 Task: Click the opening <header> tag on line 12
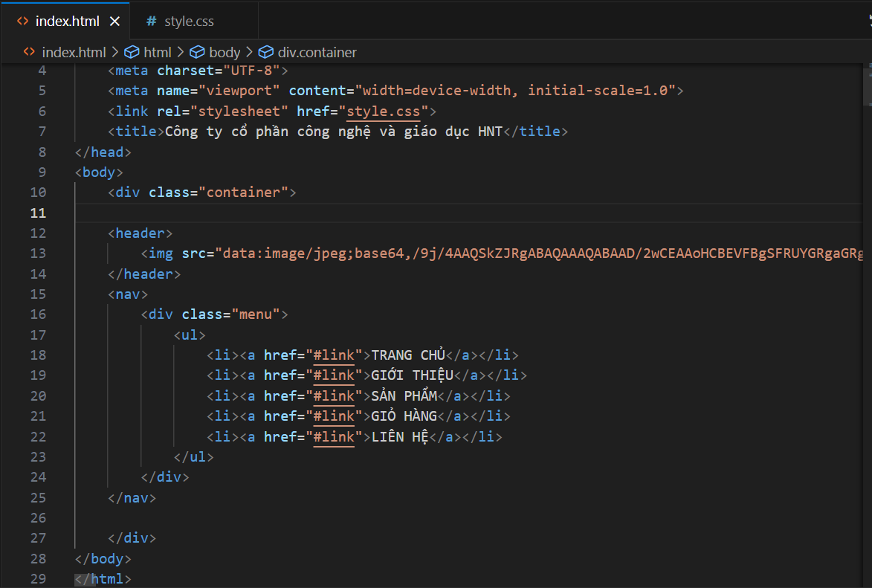(x=141, y=233)
